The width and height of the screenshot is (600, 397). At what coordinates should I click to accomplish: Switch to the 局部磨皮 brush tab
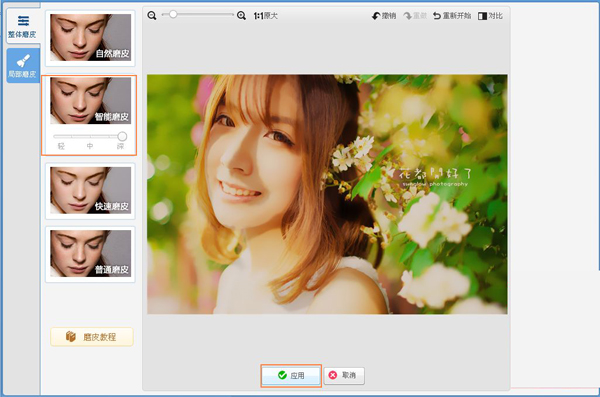23,65
